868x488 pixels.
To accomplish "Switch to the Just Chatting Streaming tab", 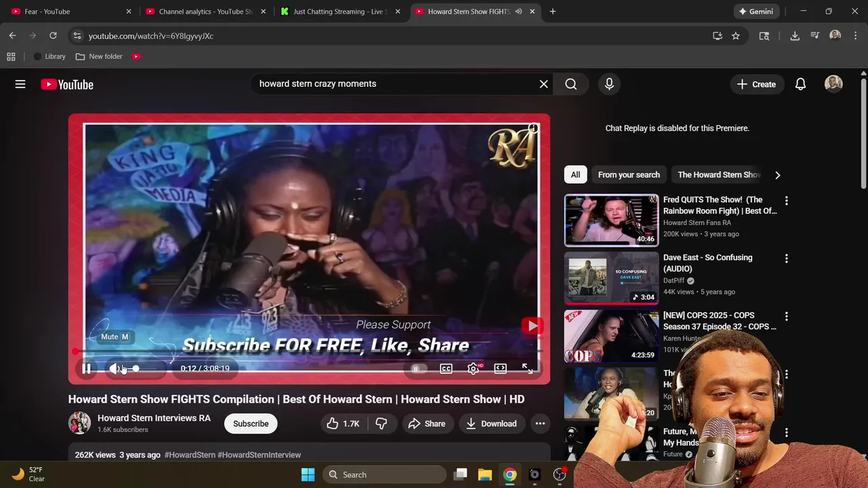I will point(339,12).
